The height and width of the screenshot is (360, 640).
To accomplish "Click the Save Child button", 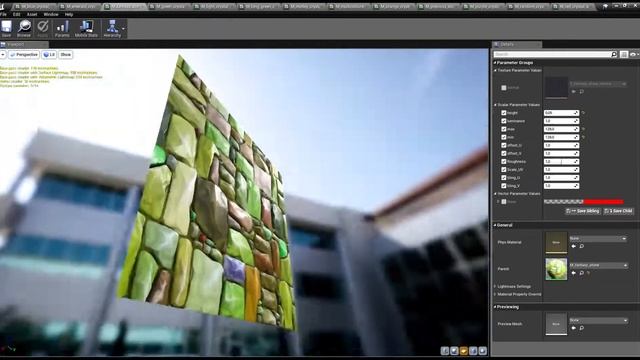I will click(618, 211).
